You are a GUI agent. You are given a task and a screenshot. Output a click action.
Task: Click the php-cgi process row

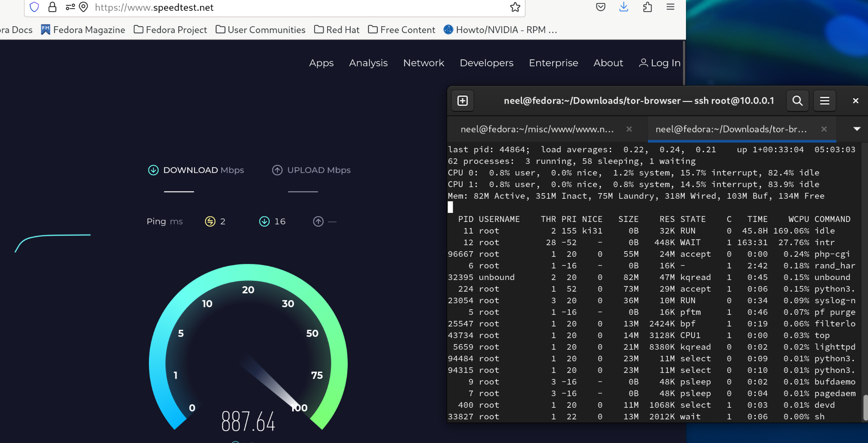click(x=652, y=254)
